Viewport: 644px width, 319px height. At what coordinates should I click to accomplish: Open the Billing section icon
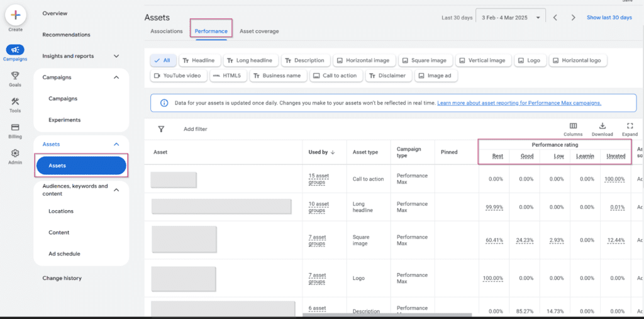pos(15,130)
